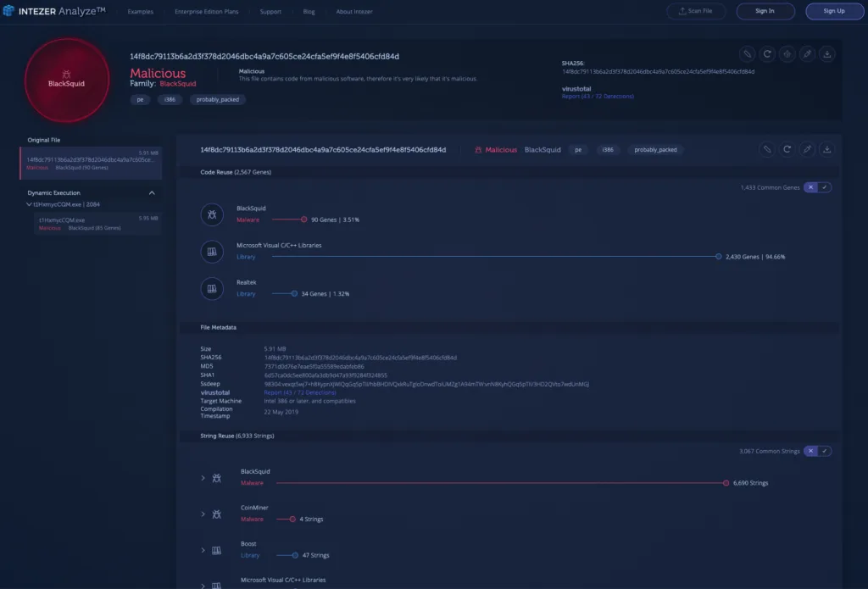The height and width of the screenshot is (589, 868).
Task: Open About Intezer in navigation
Action: tap(354, 12)
